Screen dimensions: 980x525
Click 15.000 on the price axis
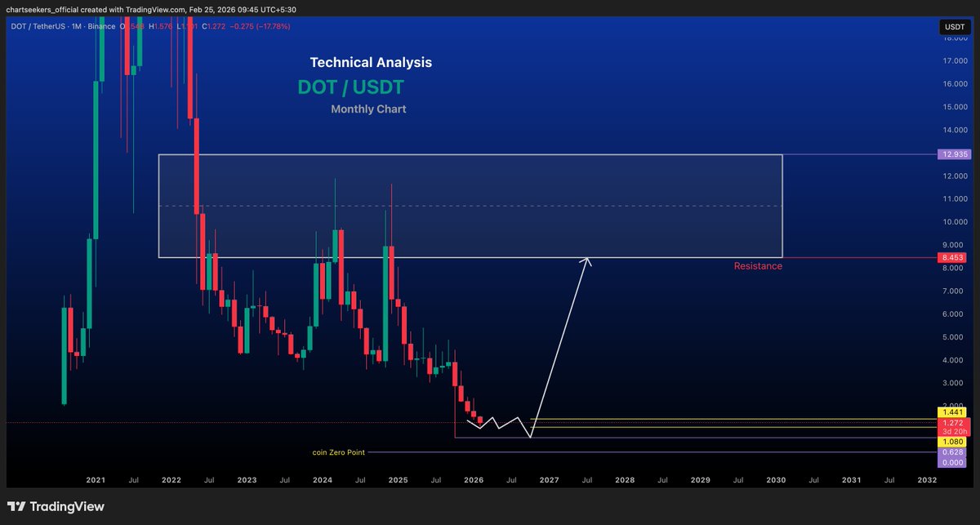[955, 106]
